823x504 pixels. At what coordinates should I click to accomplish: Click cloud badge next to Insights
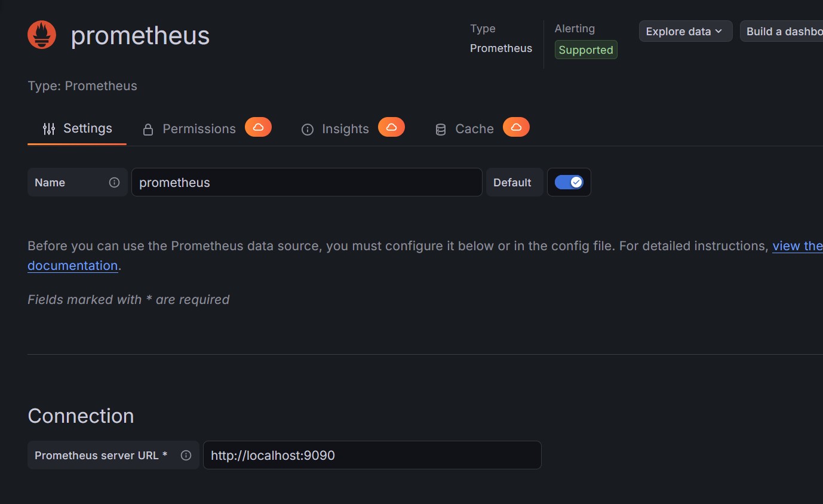(391, 127)
